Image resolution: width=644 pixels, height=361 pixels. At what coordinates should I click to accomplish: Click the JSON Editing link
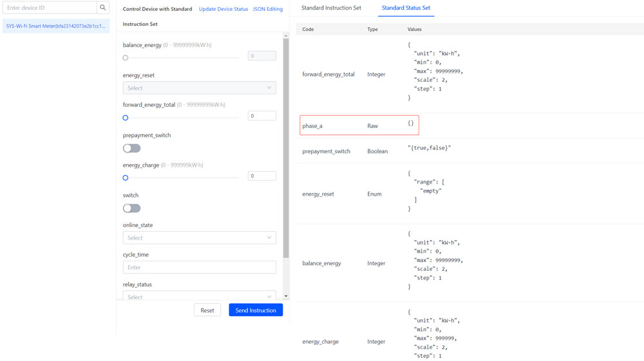point(267,9)
